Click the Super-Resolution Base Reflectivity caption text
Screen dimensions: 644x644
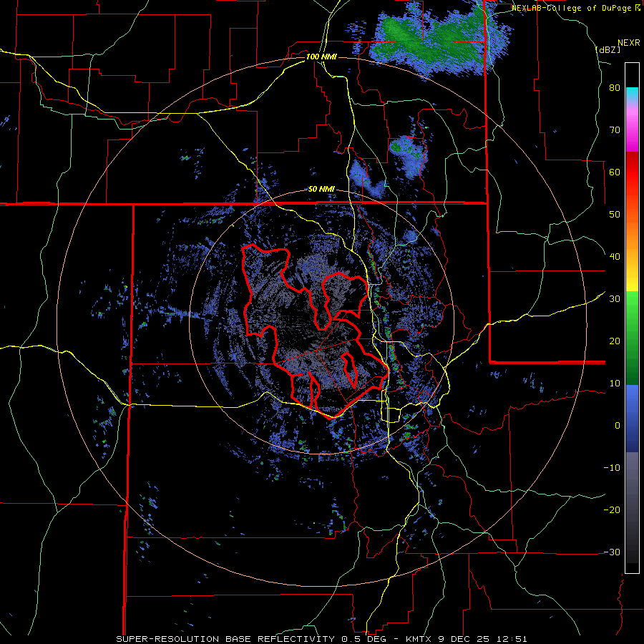(x=321, y=639)
